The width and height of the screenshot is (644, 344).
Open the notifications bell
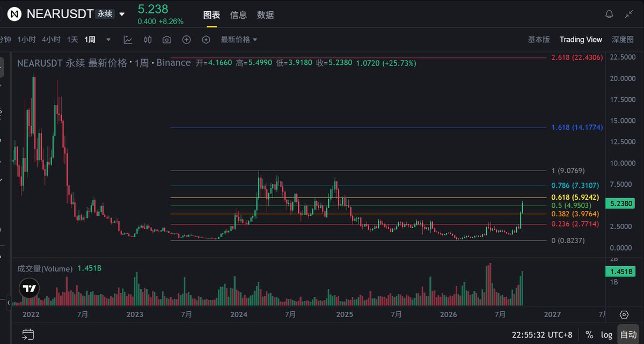[609, 14]
